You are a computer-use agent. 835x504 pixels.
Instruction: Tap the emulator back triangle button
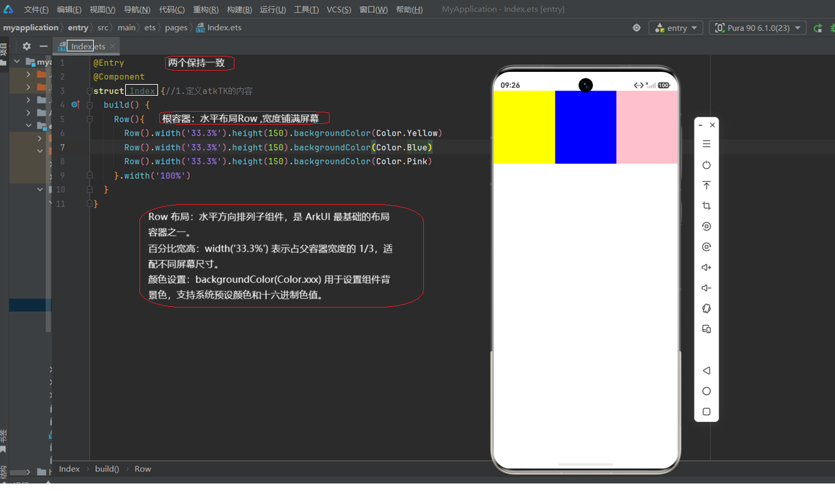[x=707, y=370]
